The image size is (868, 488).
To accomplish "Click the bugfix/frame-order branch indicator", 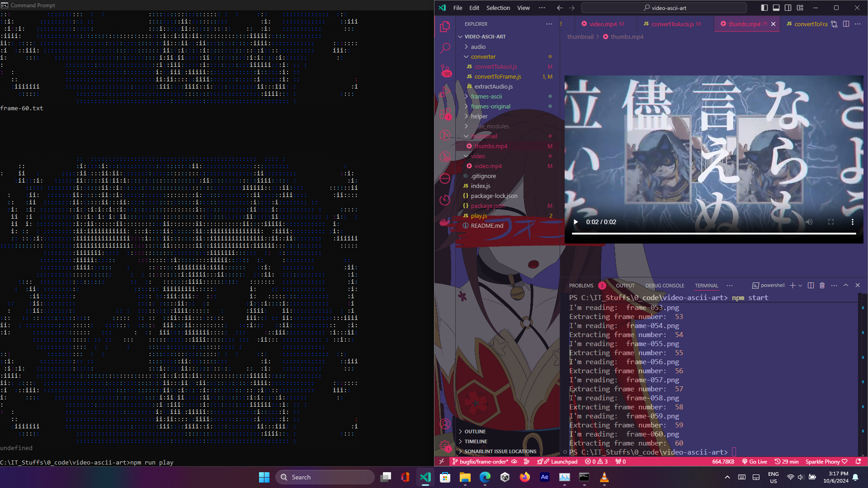I will [483, 462].
